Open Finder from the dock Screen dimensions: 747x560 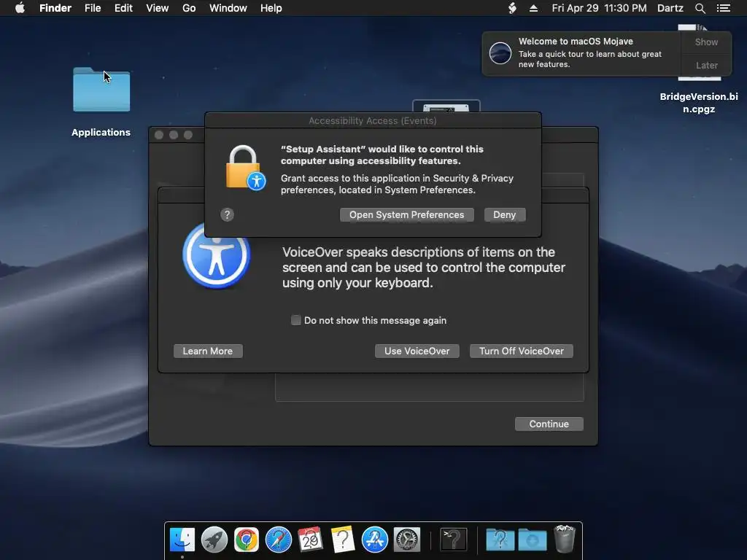click(182, 540)
